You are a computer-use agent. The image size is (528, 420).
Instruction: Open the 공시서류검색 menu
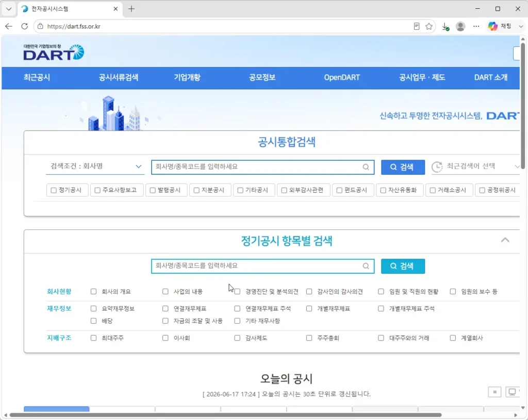pyautogui.click(x=118, y=77)
